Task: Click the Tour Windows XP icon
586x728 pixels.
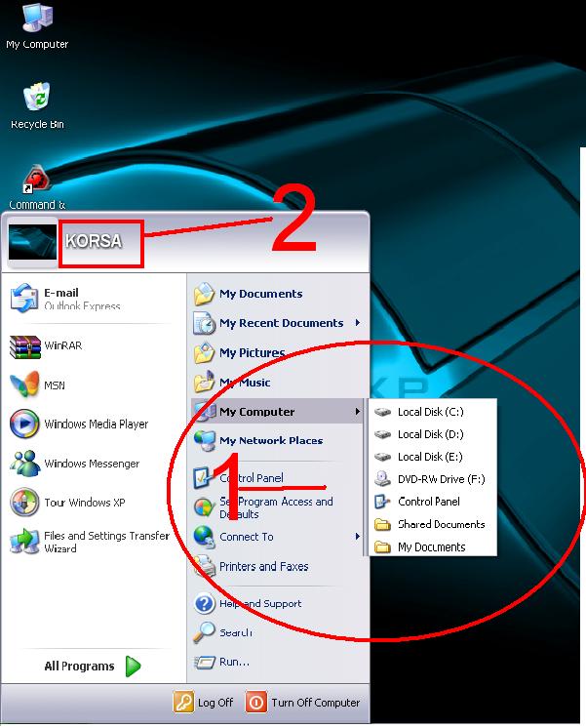Action: pyautogui.click(x=24, y=502)
